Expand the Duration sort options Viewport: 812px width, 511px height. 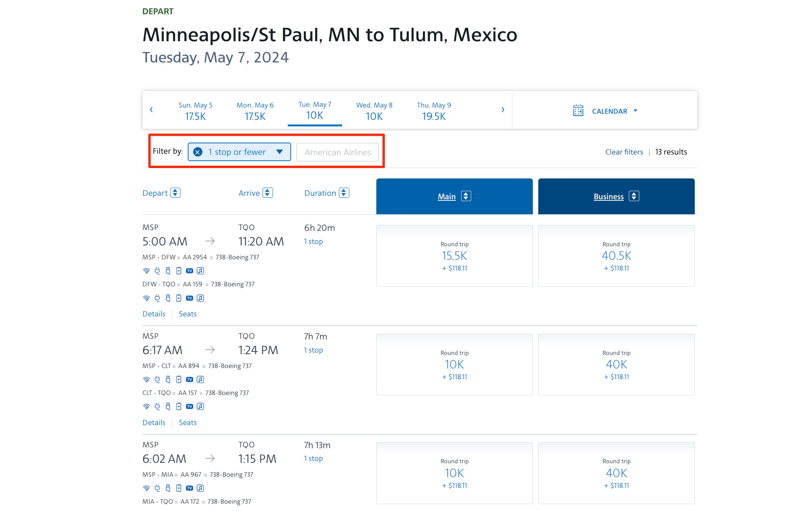tap(343, 193)
